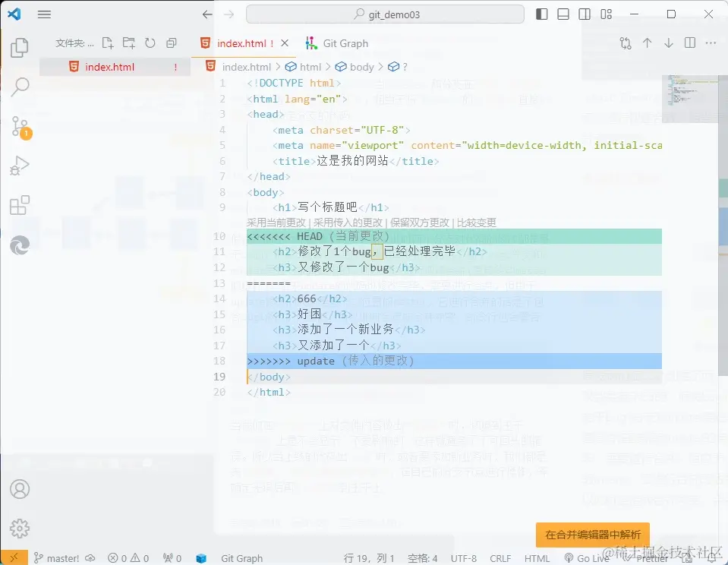This screenshot has width=728, height=565.
Task: Click line and column indicator 行 19
Action: click(369, 558)
